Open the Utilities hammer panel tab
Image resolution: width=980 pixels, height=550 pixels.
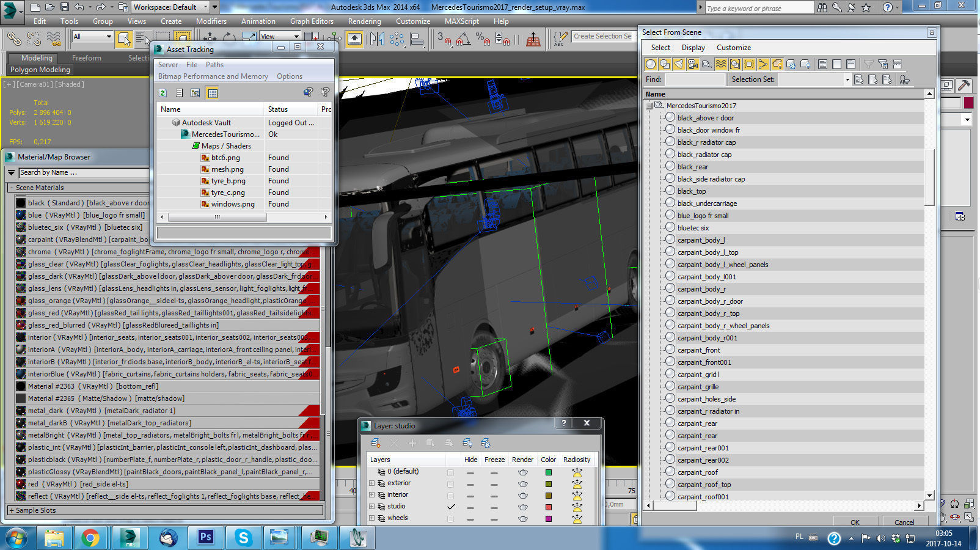tap(964, 85)
